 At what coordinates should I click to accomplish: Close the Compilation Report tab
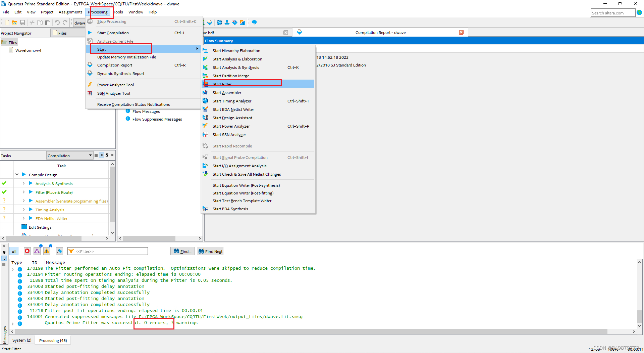[x=461, y=32]
